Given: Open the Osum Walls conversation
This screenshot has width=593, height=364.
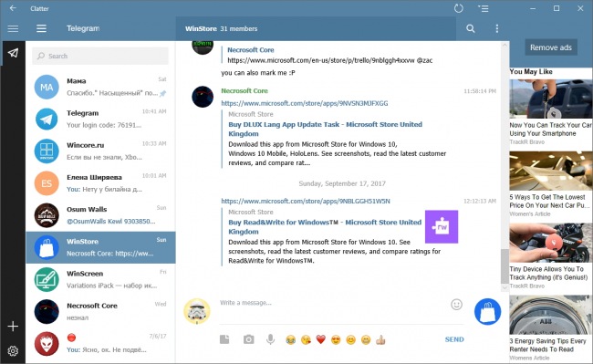Looking at the screenshot, I should point(100,215).
